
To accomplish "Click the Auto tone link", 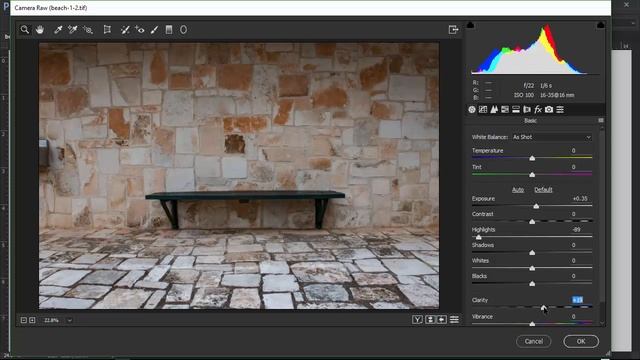I will [x=518, y=190].
